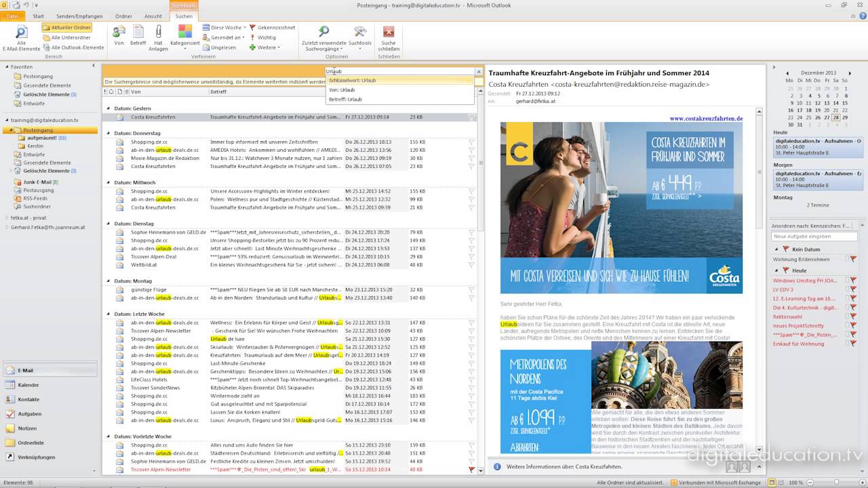
Task: Expand the Gerhard.Fetka@fh-joanneum.at account
Action: click(x=7, y=227)
